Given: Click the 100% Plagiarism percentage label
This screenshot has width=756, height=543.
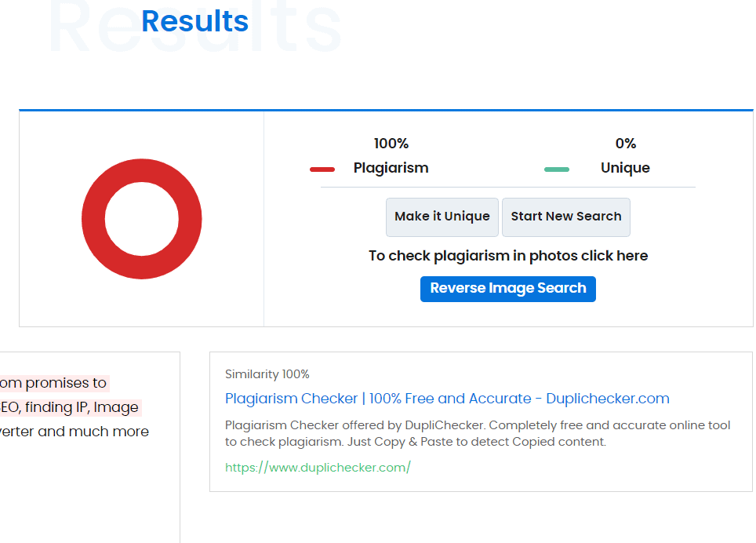Looking at the screenshot, I should coord(391,144).
